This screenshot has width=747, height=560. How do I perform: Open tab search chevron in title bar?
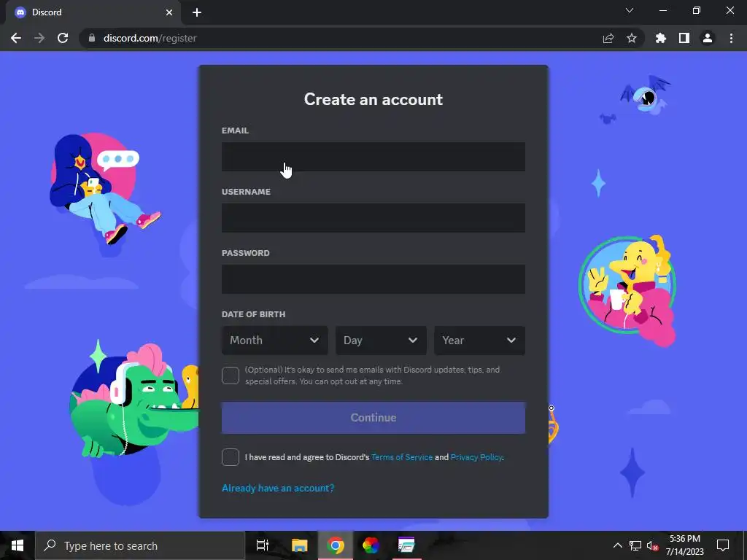pyautogui.click(x=630, y=10)
